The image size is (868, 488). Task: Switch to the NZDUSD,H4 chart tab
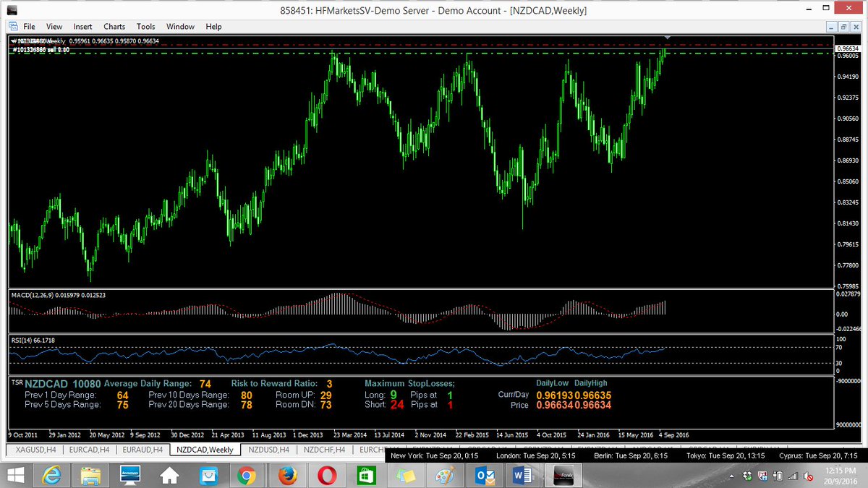(268, 450)
